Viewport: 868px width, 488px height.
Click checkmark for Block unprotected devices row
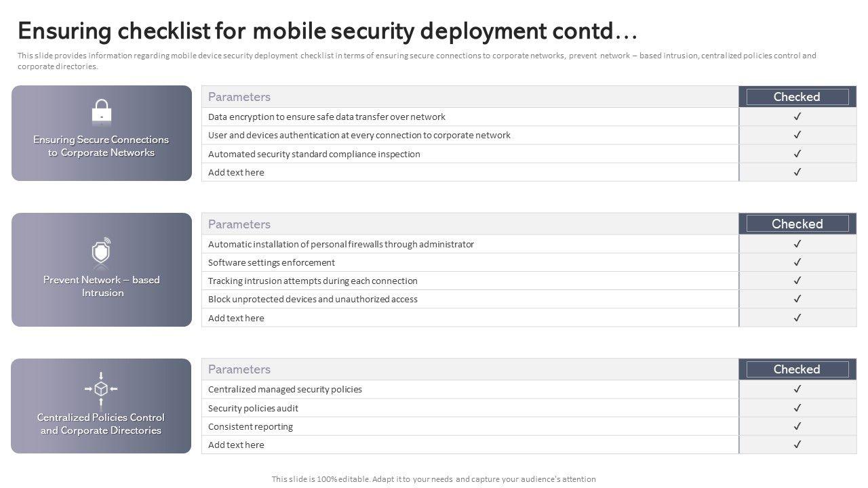797,299
